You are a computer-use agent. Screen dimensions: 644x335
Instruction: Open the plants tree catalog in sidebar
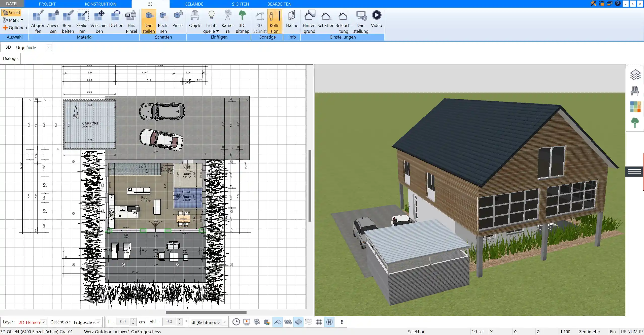pos(635,123)
